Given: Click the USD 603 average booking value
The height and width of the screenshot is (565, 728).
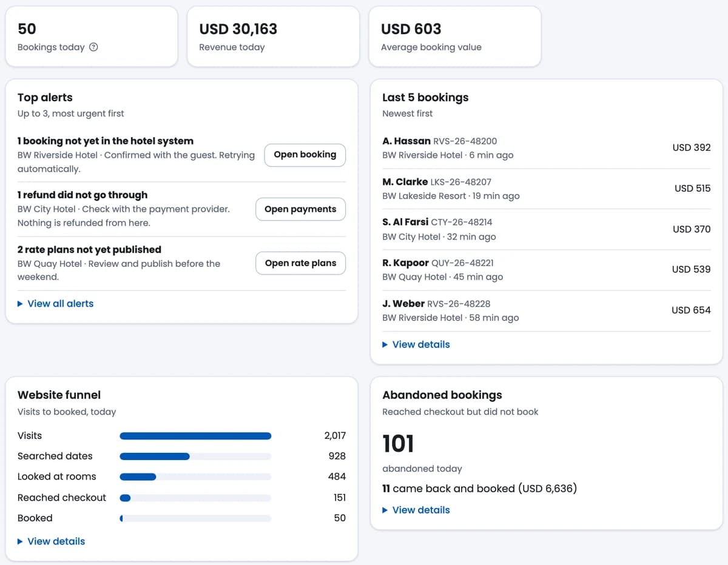Looking at the screenshot, I should [x=411, y=28].
